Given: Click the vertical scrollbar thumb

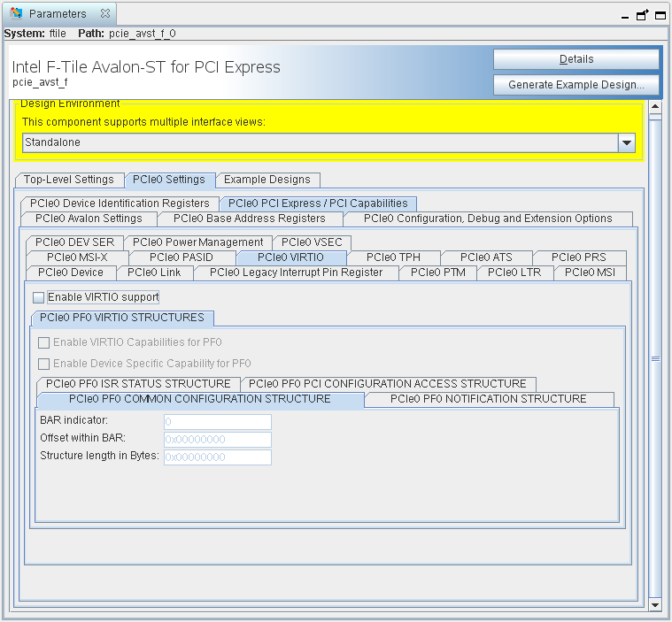Looking at the screenshot, I should point(655,359).
